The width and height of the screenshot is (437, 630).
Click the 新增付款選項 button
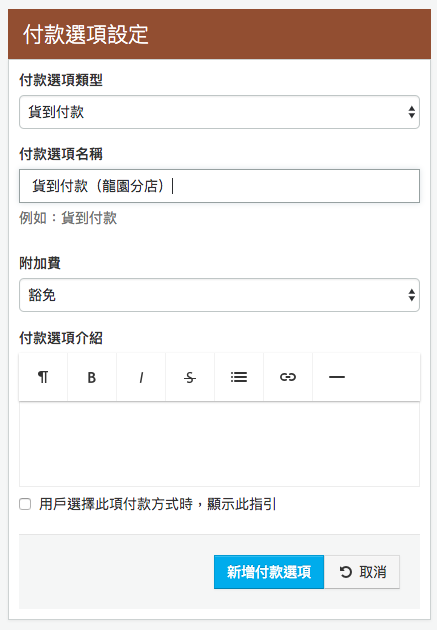click(269, 572)
